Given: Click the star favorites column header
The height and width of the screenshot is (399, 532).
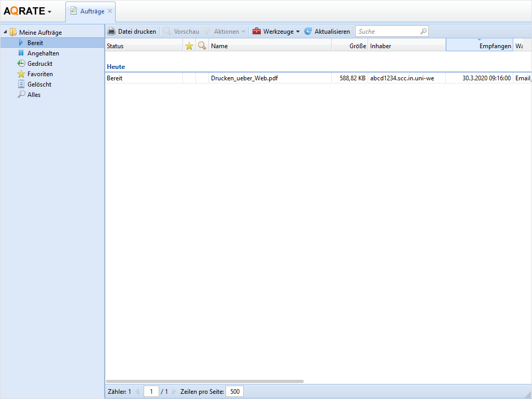Looking at the screenshot, I should click(189, 46).
